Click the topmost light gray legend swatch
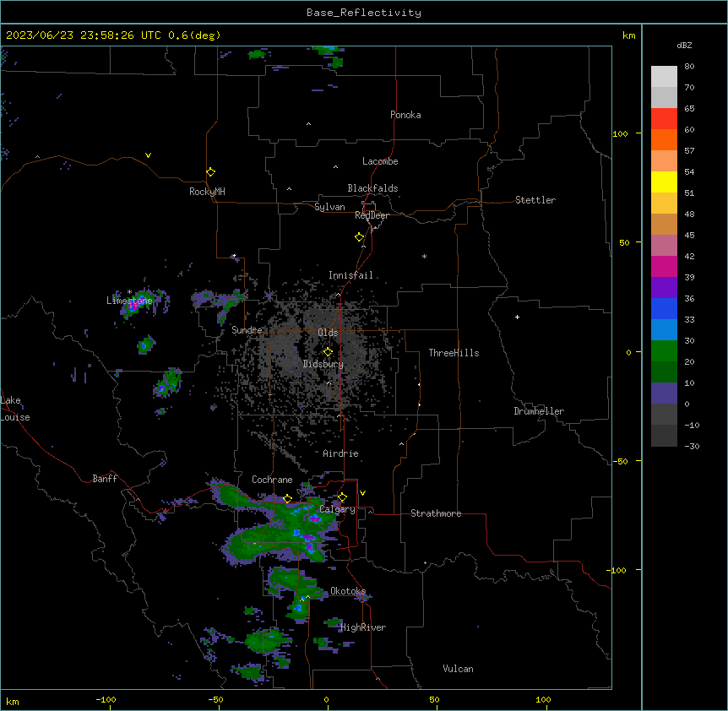The height and width of the screenshot is (711, 728). pyautogui.click(x=664, y=76)
